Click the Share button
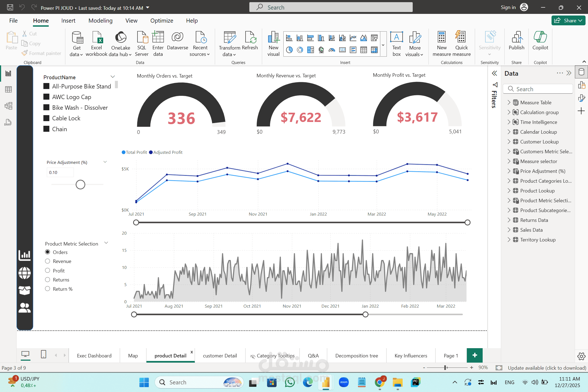Screen dimensions: 588x392 (x=568, y=21)
